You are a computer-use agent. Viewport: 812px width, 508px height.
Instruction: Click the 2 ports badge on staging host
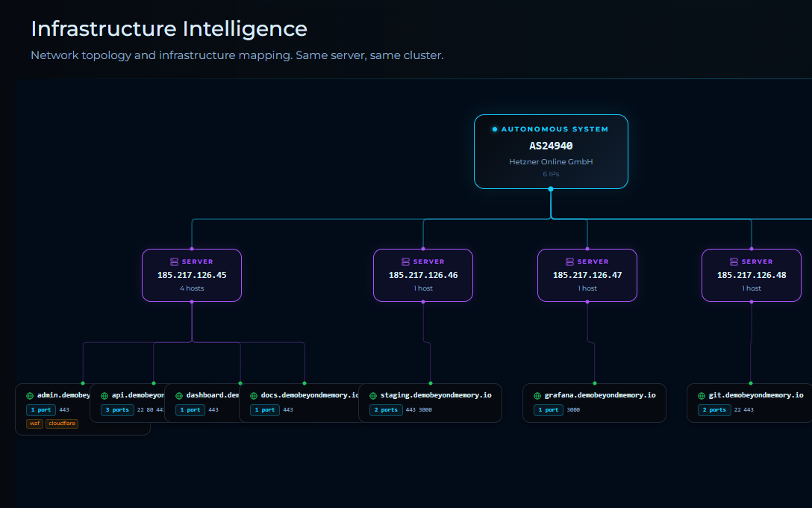coord(386,410)
